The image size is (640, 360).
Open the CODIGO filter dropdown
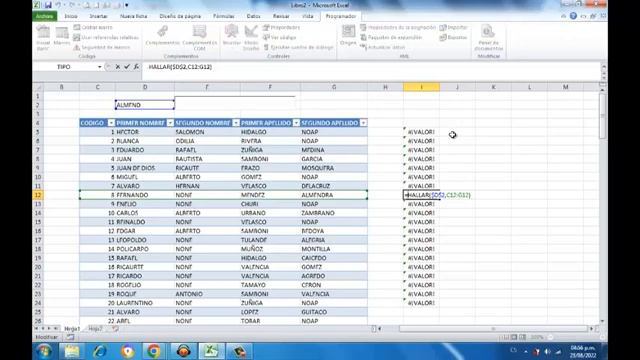[111, 123]
